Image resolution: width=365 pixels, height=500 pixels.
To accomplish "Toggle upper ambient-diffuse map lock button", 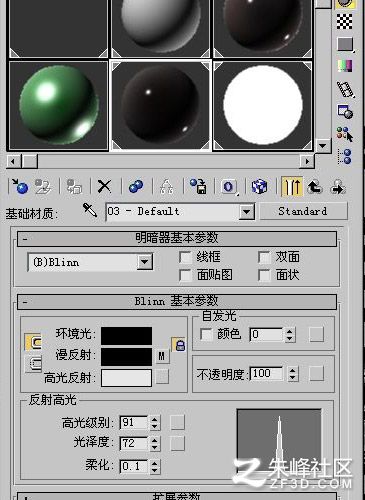I will (33, 342).
